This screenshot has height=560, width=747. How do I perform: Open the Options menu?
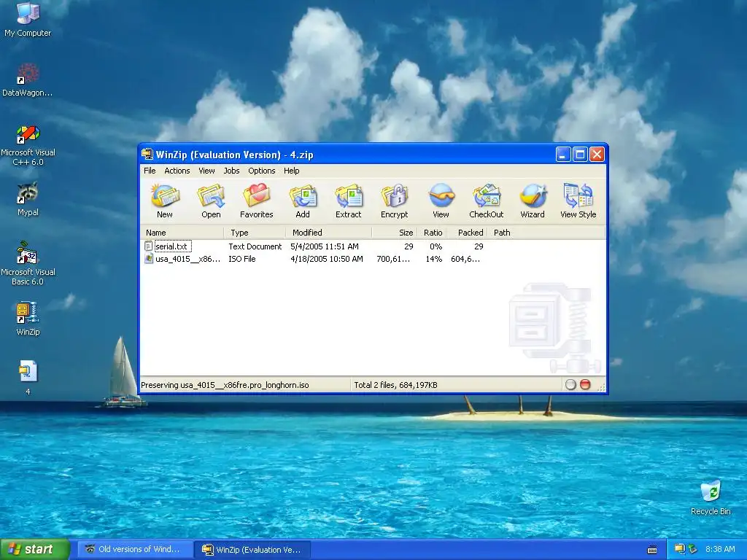pos(262,171)
